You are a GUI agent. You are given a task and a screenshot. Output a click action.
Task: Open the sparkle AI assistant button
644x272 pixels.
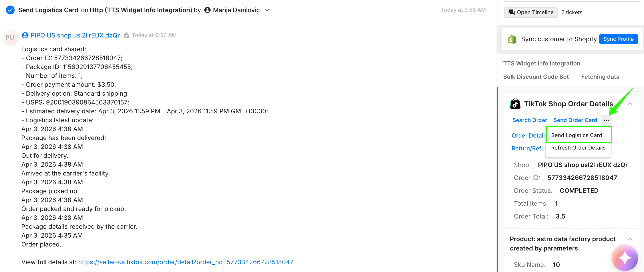click(624, 258)
